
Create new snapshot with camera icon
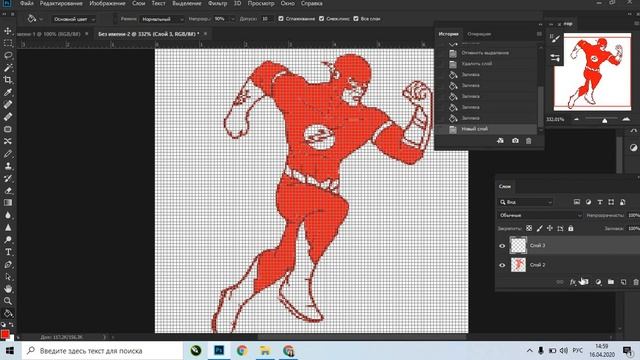(x=515, y=141)
